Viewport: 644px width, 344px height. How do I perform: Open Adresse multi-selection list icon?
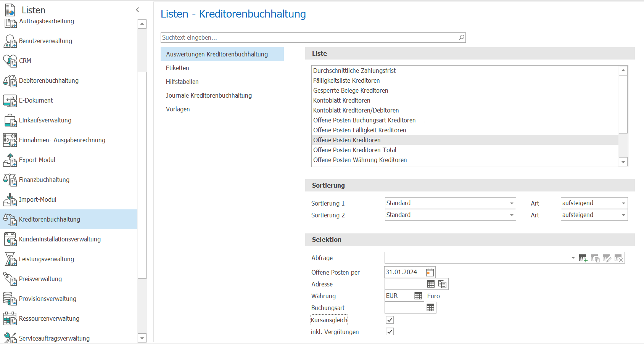(x=442, y=284)
